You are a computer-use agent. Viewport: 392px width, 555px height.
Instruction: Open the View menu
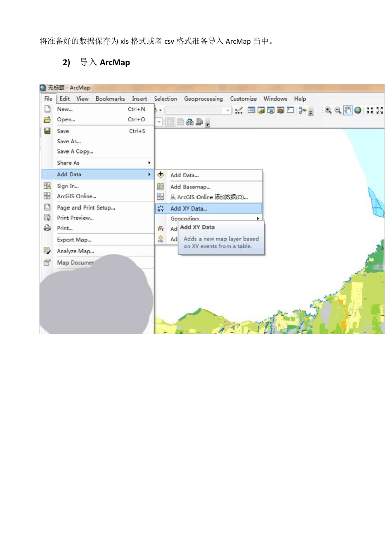[82, 98]
